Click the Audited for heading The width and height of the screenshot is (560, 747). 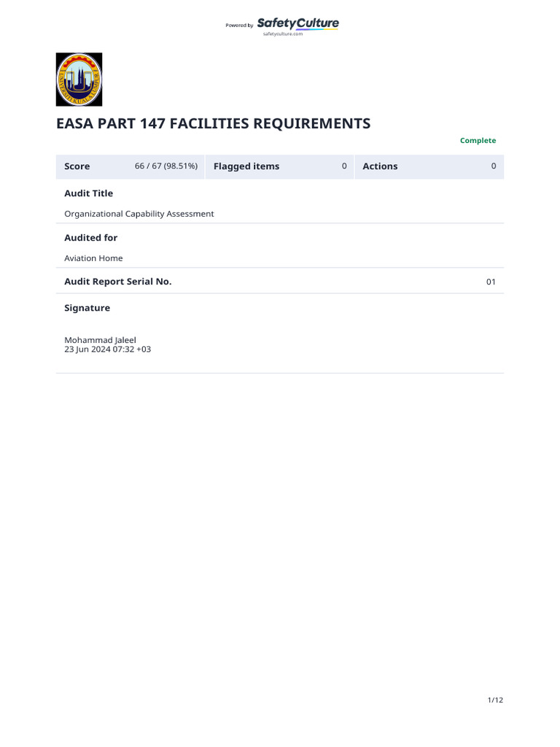click(90, 238)
